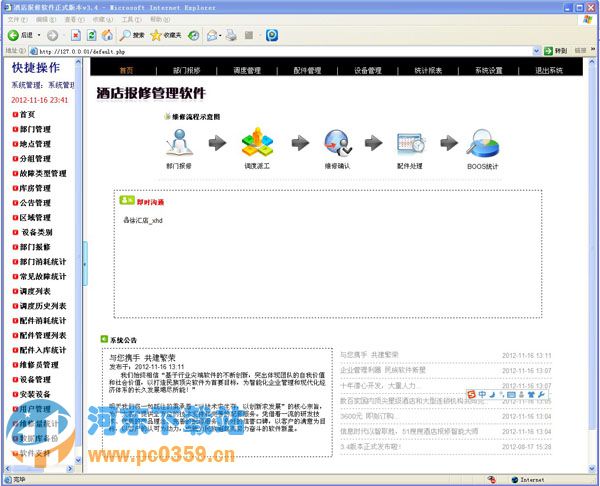
Task: Click the main page scrollbar up arrow
Action: click(x=592, y=61)
